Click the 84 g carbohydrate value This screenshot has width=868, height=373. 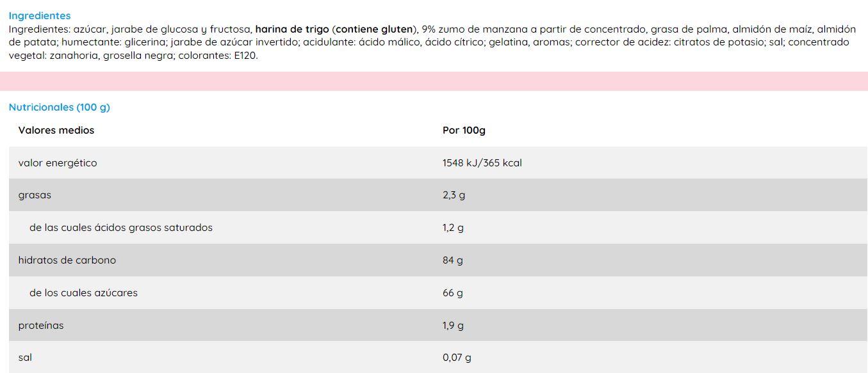452,260
